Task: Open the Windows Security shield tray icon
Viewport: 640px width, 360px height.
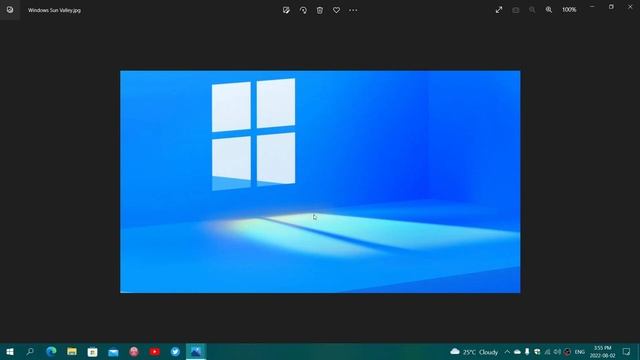Action: 537,352
